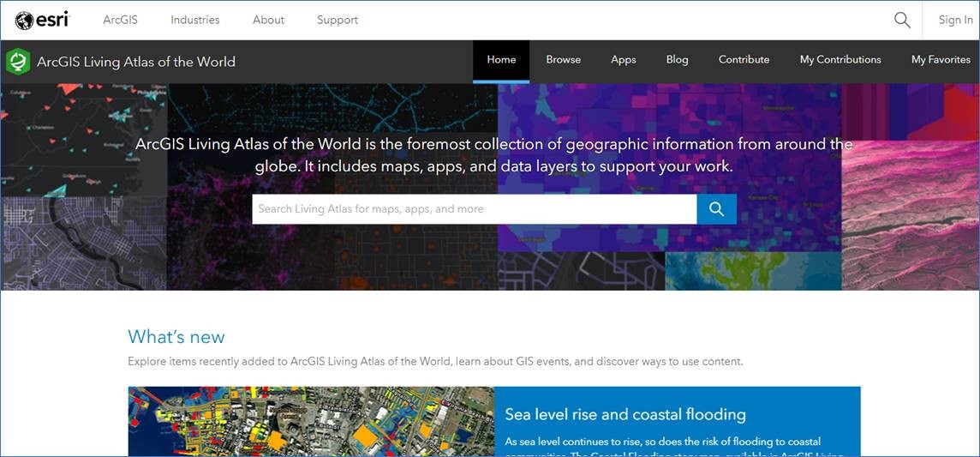The image size is (980, 457).
Task: Click the Sign In link
Action: 956,20
